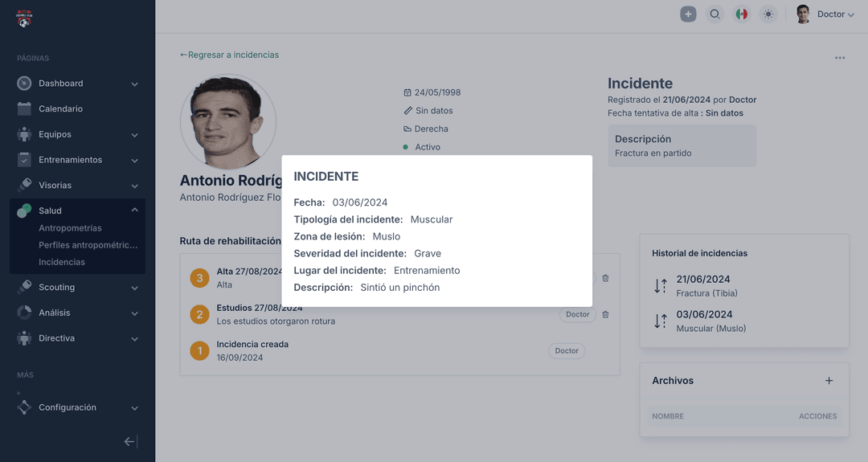868x462 pixels.
Task: Expand the Dashboard menu chevron
Action: (134, 84)
